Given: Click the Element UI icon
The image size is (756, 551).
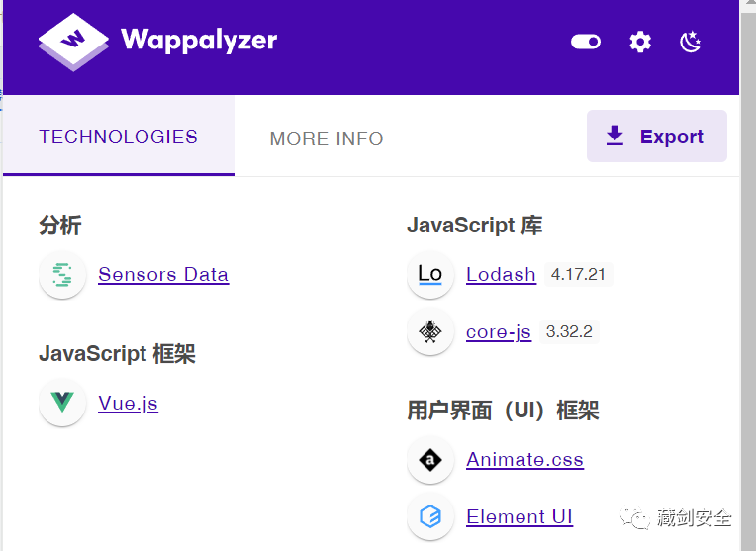Looking at the screenshot, I should 430,516.
